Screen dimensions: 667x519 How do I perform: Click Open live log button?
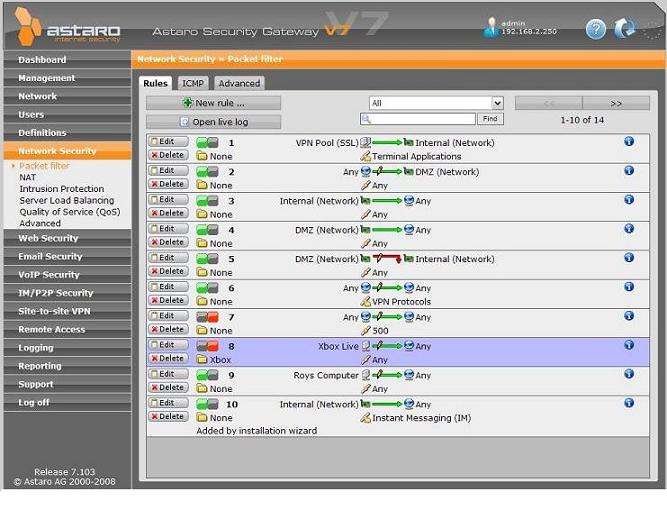pos(213,122)
